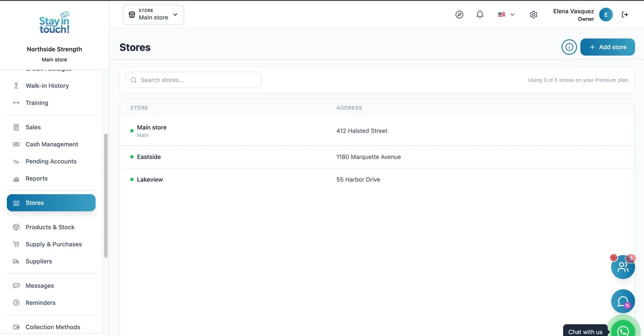Open the settings gear icon

click(x=534, y=15)
